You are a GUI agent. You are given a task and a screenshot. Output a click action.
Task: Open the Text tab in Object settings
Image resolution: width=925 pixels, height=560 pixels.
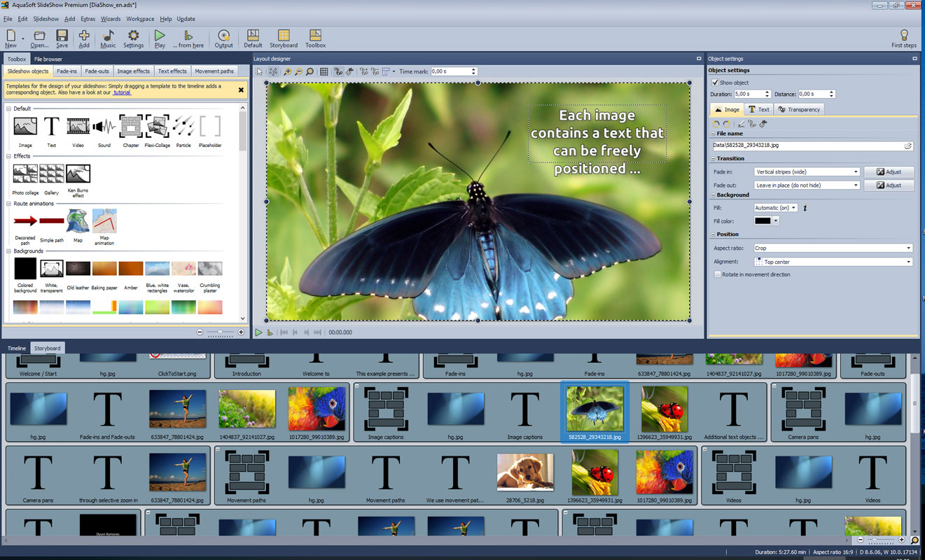(x=758, y=109)
